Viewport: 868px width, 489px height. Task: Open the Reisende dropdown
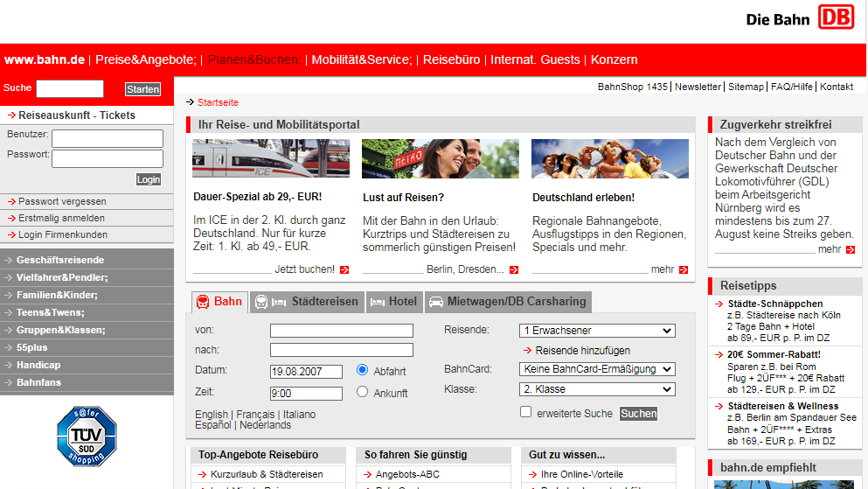pyautogui.click(x=597, y=331)
